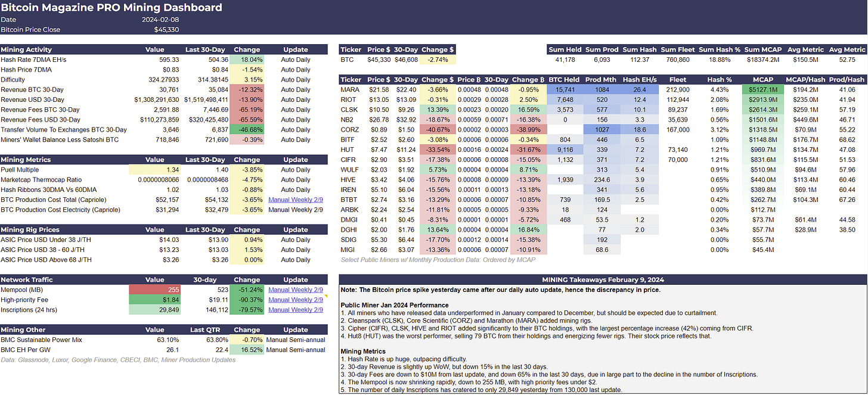Select BTC Production Cost Electricity value $31,294
The image size is (868, 395).
(166, 210)
